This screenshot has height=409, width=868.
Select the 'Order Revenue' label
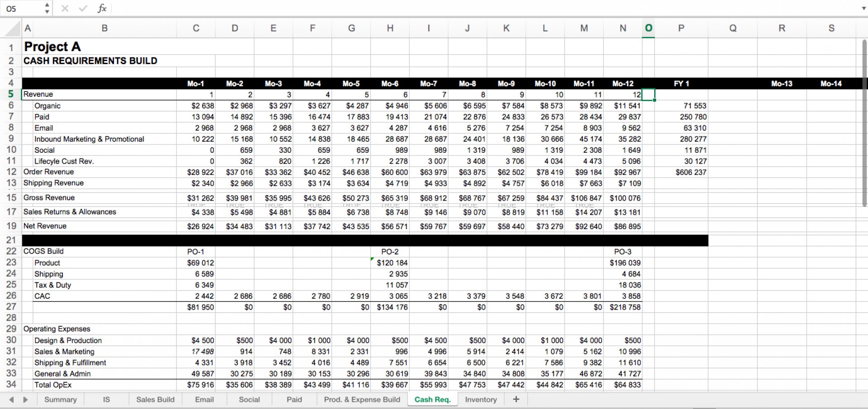click(48, 172)
